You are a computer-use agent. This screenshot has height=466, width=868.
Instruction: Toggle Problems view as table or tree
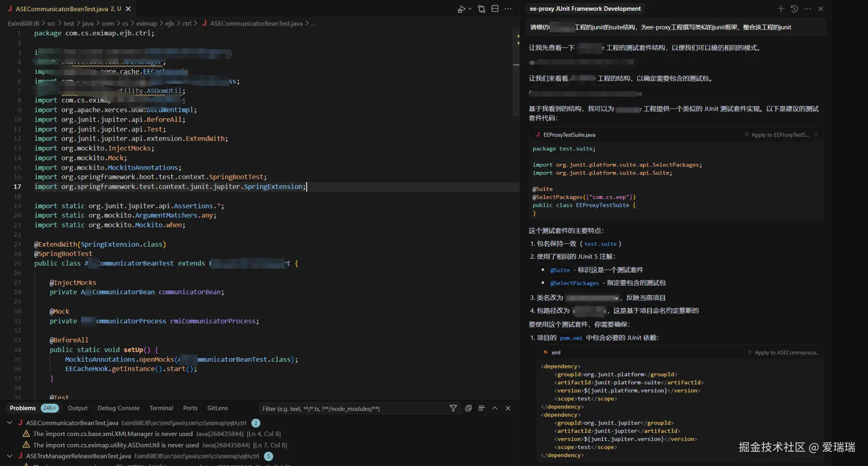coord(481,408)
